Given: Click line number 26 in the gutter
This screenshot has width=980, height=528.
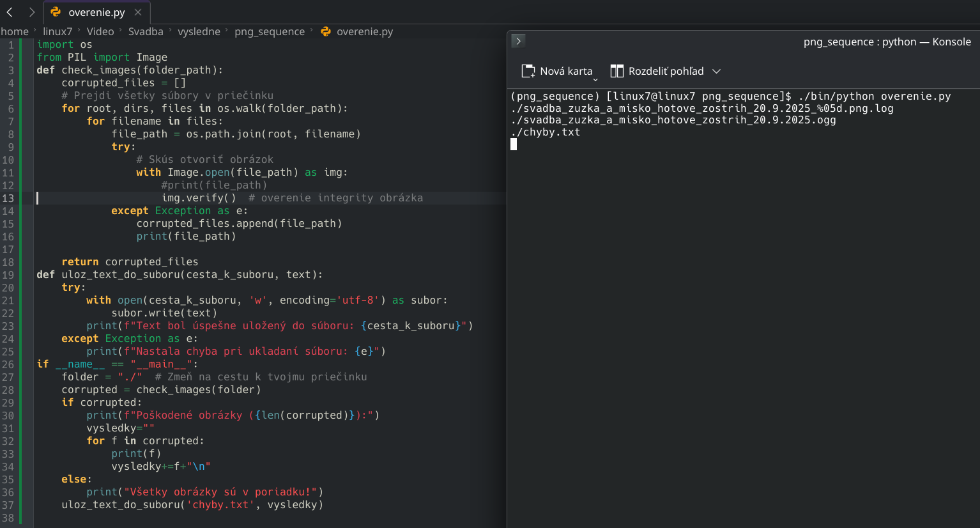Looking at the screenshot, I should tap(8, 364).
